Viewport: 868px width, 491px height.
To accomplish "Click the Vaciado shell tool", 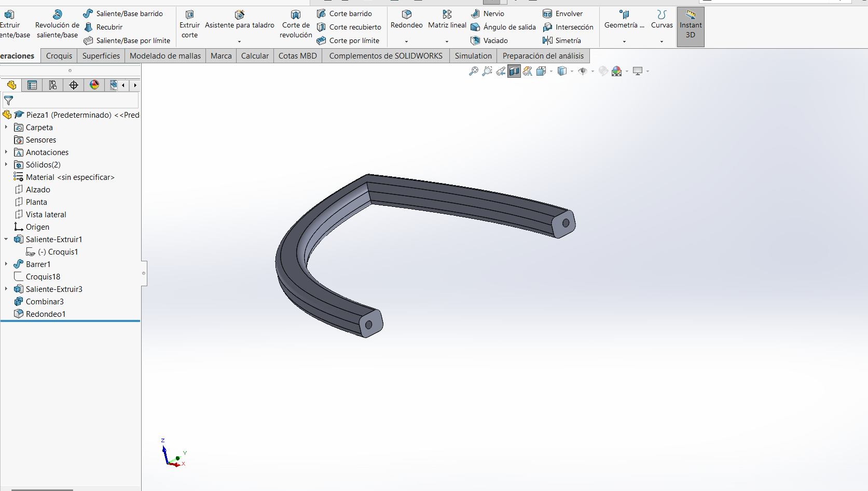I will pyautogui.click(x=489, y=40).
